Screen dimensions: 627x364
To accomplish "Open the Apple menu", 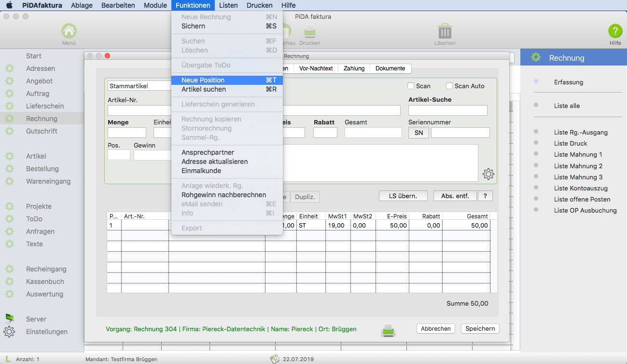I will [x=9, y=5].
